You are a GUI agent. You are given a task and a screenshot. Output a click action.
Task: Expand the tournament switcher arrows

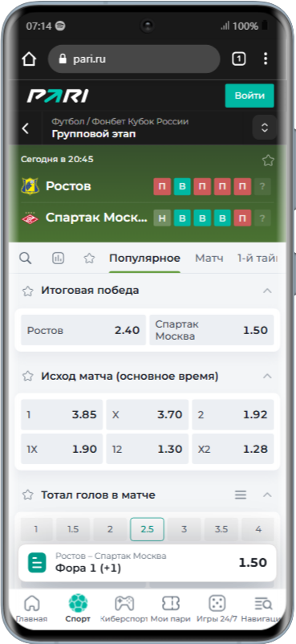[x=265, y=128]
